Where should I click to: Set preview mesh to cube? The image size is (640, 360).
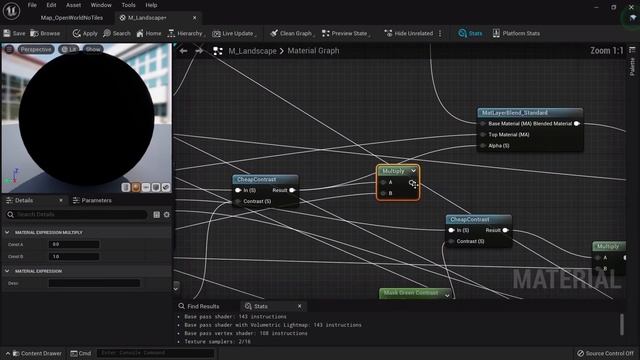[156, 187]
